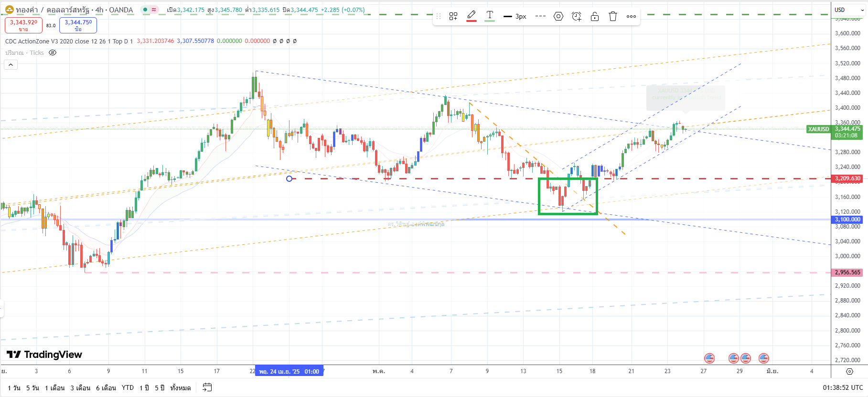Select the 5 ปี time range
Viewport: 868px width, 397px height.
point(159,387)
